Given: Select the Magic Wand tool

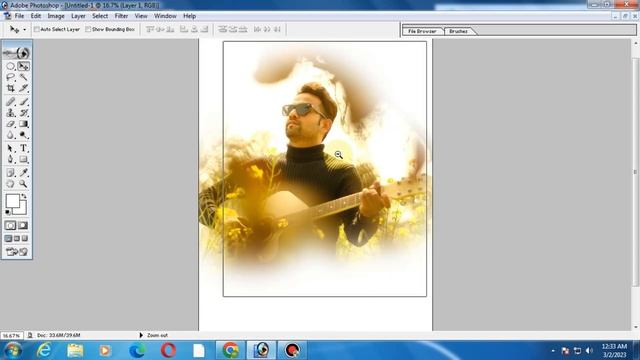Looking at the screenshot, I should point(23,77).
